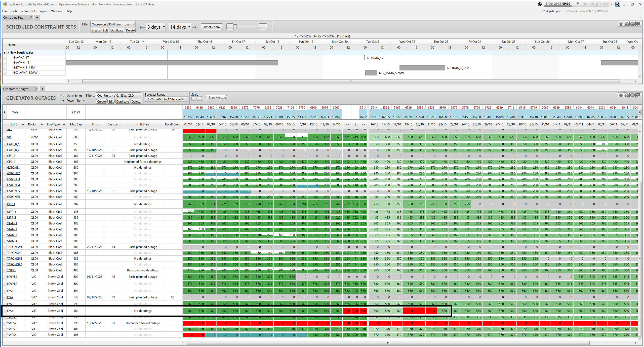The width and height of the screenshot is (644, 347).
Task: Collapse the New South Wales tree group
Action: pyautogui.click(x=8, y=53)
